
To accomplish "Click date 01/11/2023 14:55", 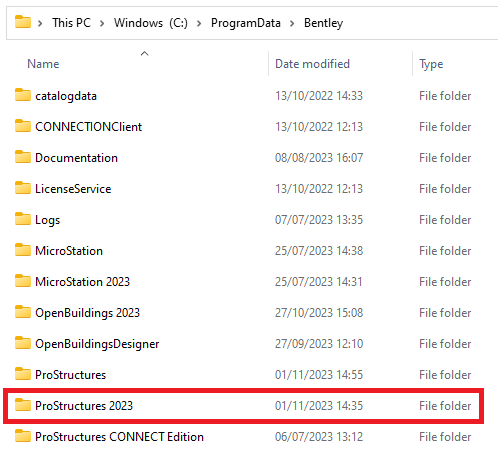I will (319, 375).
